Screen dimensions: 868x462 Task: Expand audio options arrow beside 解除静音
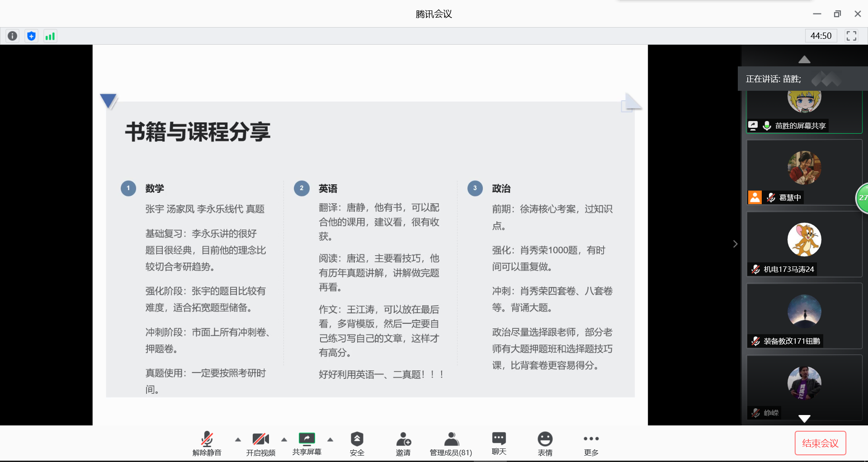pyautogui.click(x=238, y=439)
